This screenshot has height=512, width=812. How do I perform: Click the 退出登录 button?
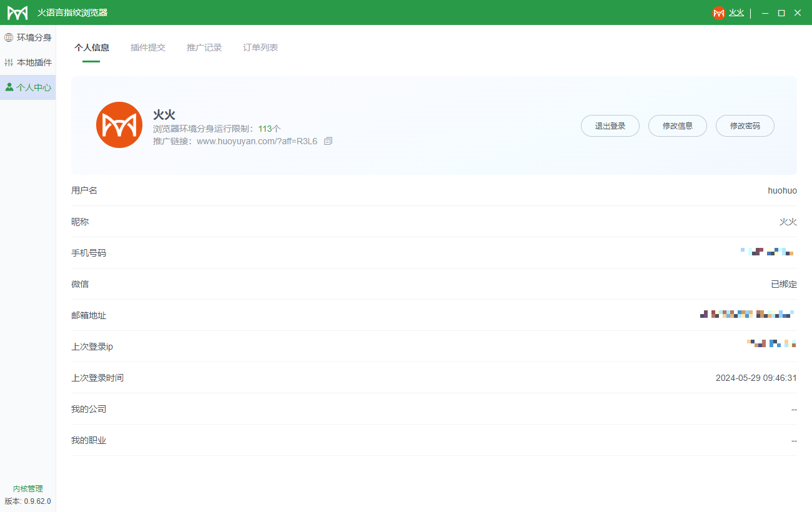coord(610,126)
